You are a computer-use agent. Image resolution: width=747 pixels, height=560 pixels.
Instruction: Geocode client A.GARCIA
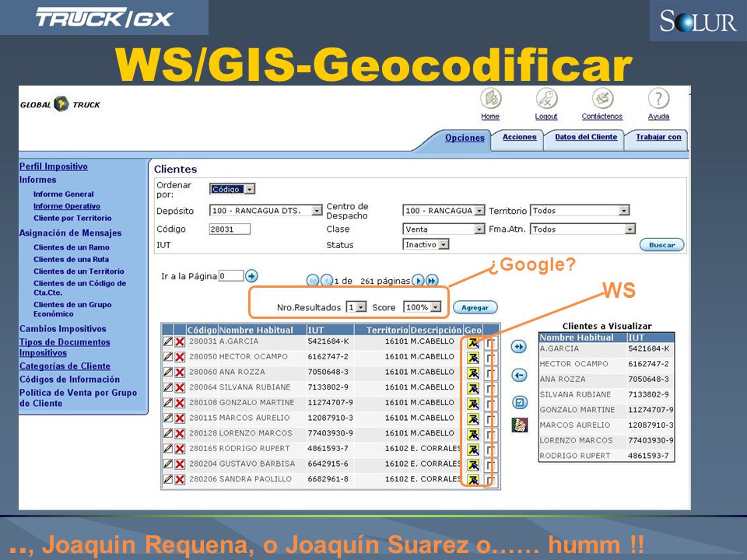point(472,343)
